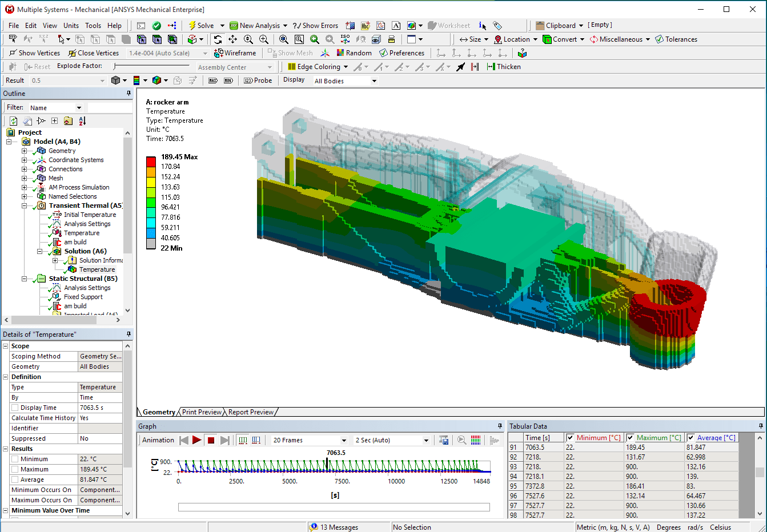Enable Wireframe display mode
Screen dimensions: 767x532
[235, 53]
